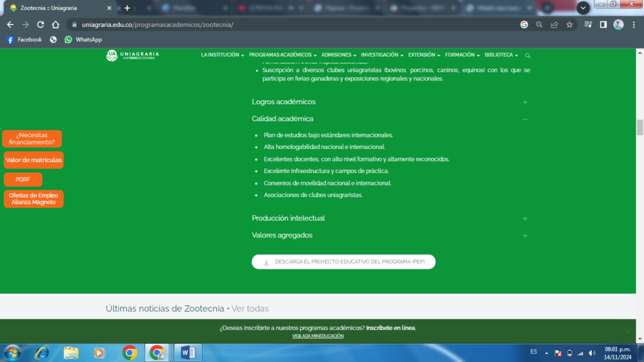Expand the Producción intelectual section
The width and height of the screenshot is (644, 362).
(525, 219)
